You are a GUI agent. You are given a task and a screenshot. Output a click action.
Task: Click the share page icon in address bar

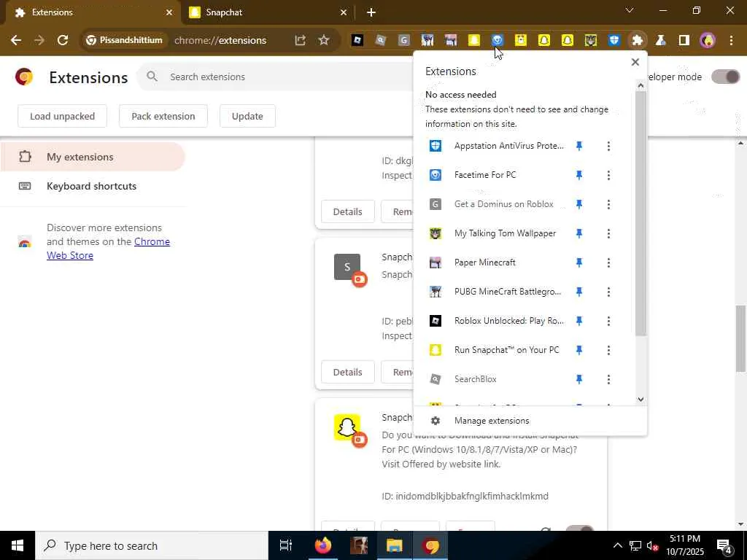[300, 41]
